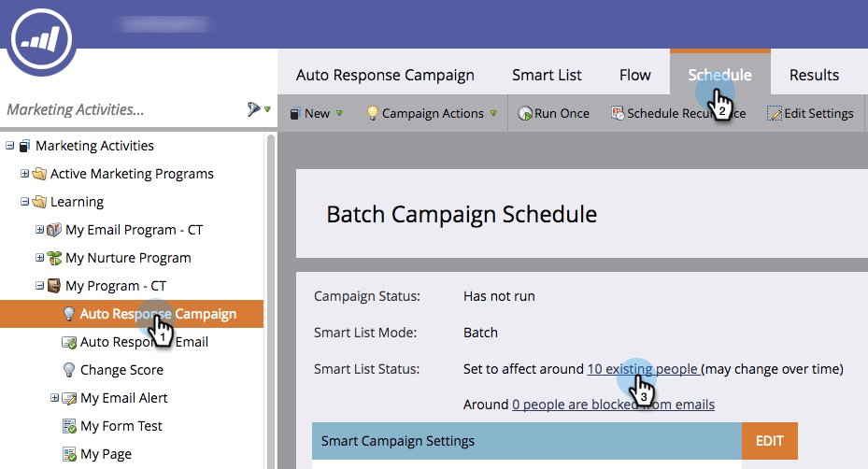Image resolution: width=868 pixels, height=469 pixels.
Task: Click the My Nurture Program label
Action: (128, 258)
